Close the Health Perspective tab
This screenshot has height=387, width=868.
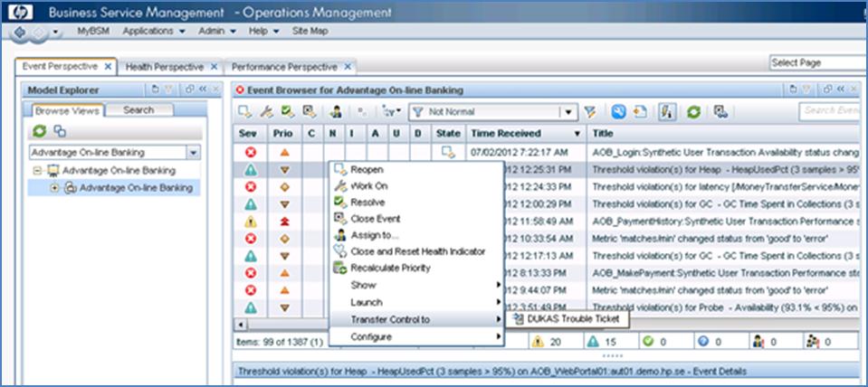click(x=215, y=67)
